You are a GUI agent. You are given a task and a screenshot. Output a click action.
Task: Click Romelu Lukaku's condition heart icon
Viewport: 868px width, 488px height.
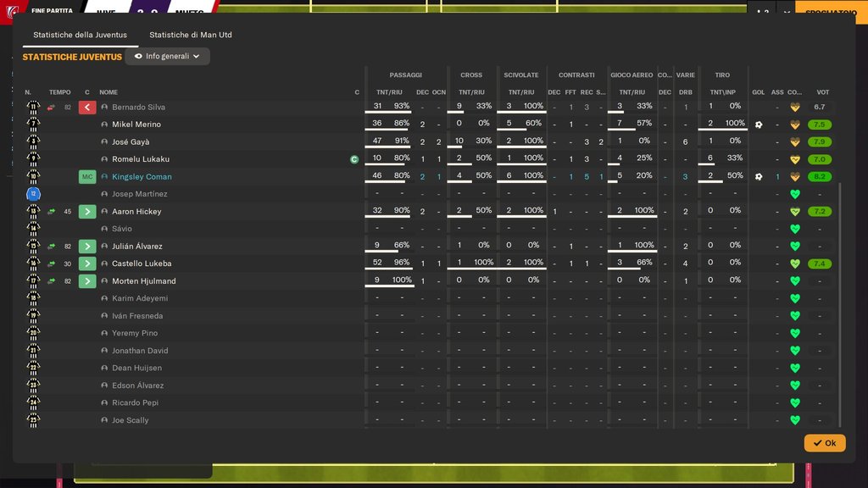click(795, 159)
